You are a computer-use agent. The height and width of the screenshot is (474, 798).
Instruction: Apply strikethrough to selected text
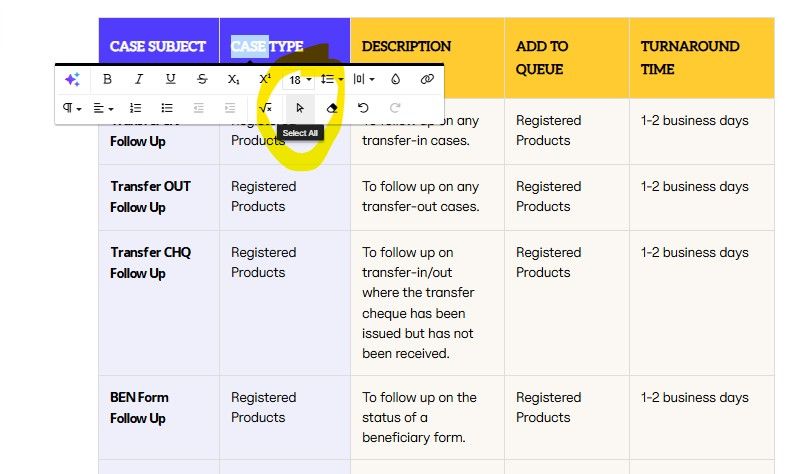coord(203,79)
